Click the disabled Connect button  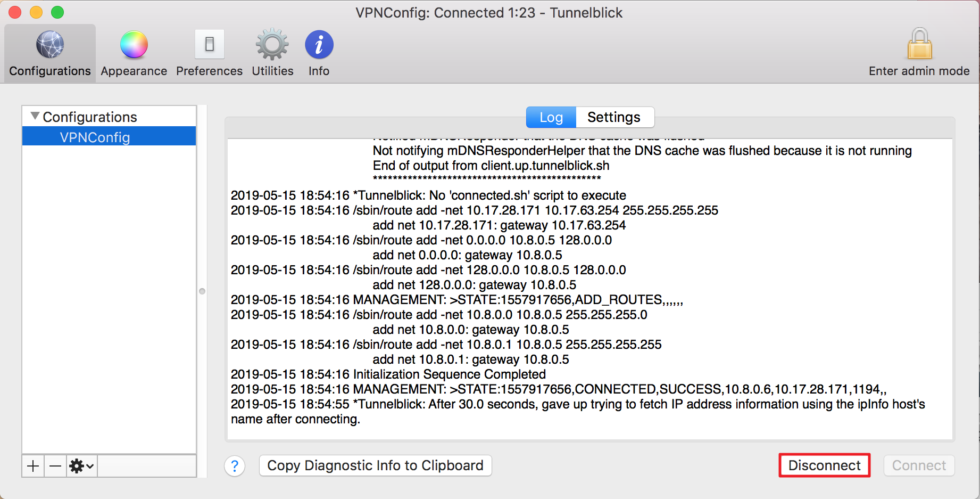[919, 465]
